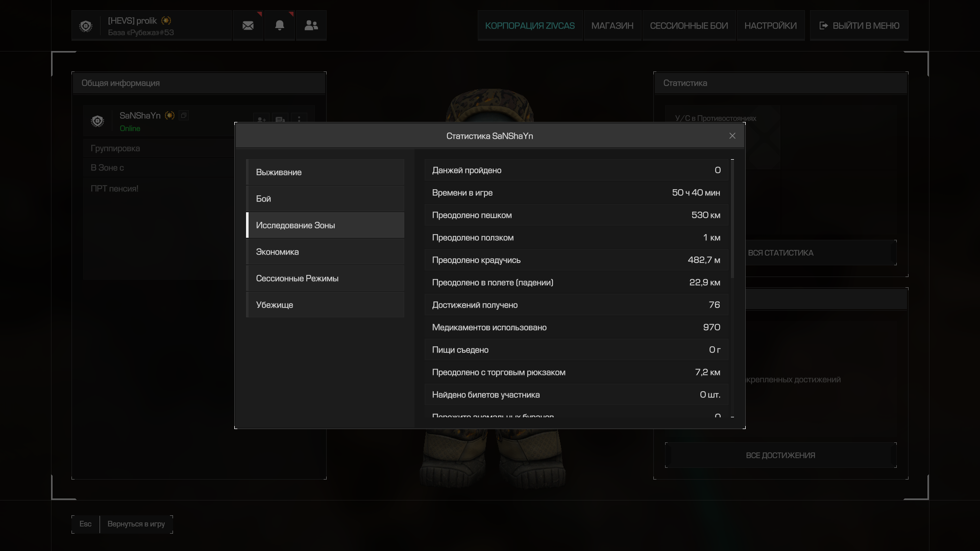980x551 pixels.
Task: Click У/С в Противостояниях card
Action: point(722,137)
